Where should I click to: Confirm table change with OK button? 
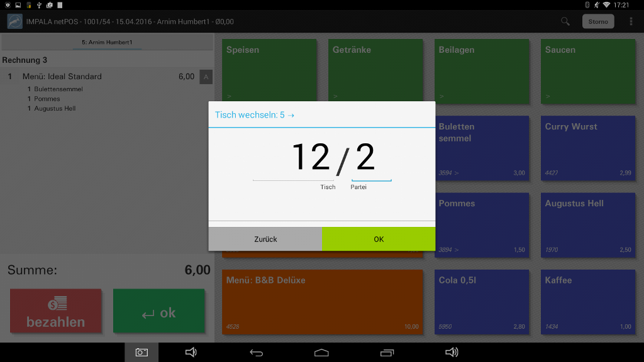[x=378, y=239]
